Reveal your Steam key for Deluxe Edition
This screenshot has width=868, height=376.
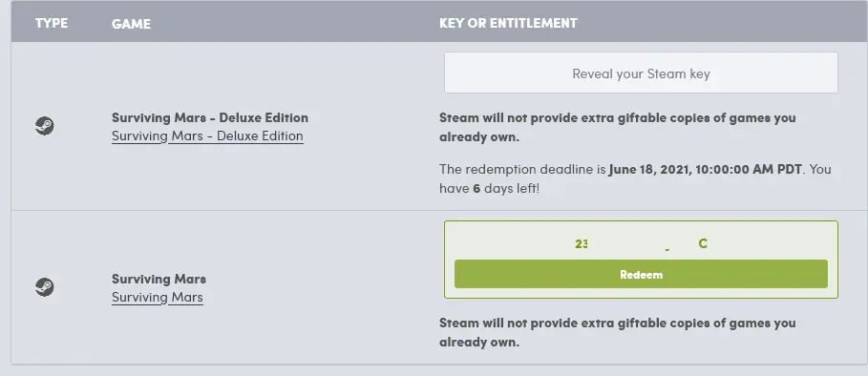point(641,73)
